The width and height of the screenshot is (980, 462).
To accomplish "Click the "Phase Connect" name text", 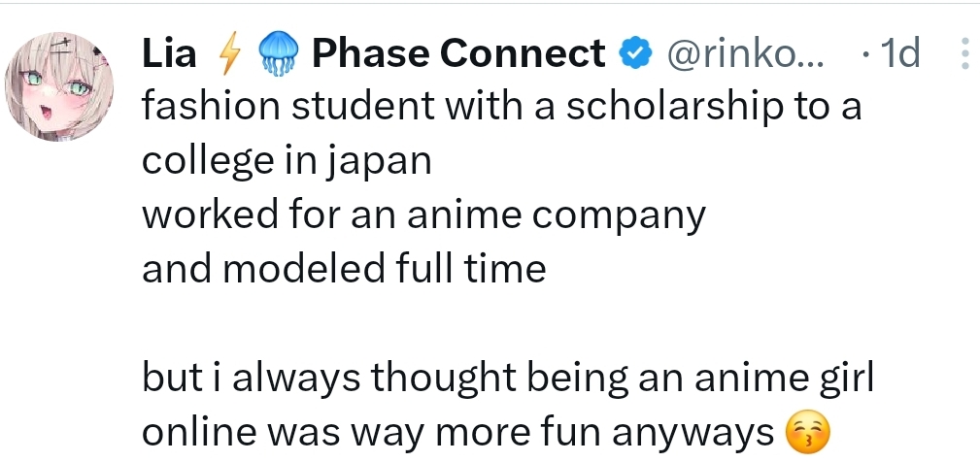I will coord(458,53).
